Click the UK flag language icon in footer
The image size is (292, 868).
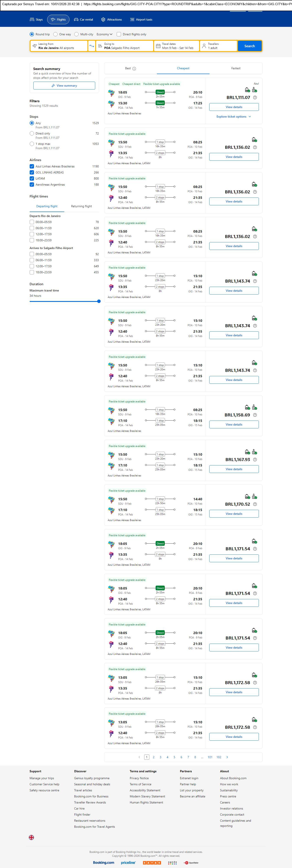(31, 837)
